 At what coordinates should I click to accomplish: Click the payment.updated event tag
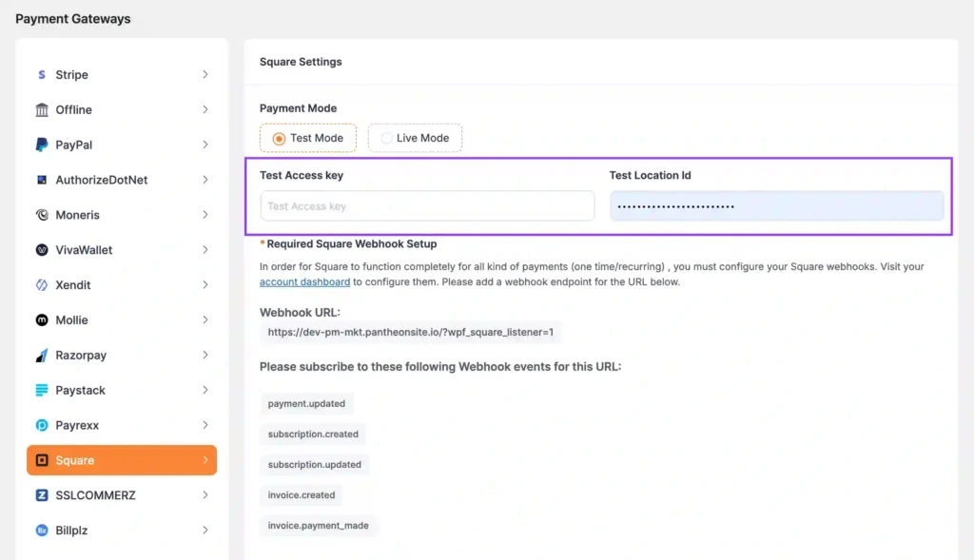pos(306,403)
